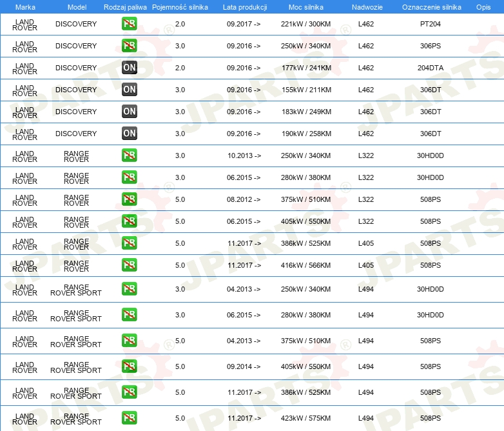Viewport: 504px width, 431px height.
Task: Click the 423kW / 575KM power cell
Action: 305,418
